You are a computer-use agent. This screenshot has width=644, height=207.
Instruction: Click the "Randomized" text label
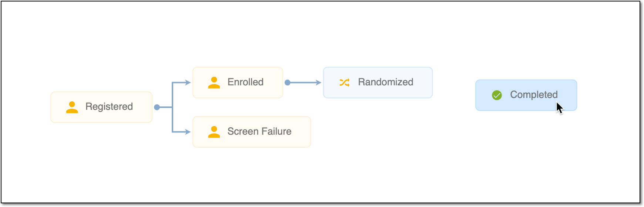point(386,82)
